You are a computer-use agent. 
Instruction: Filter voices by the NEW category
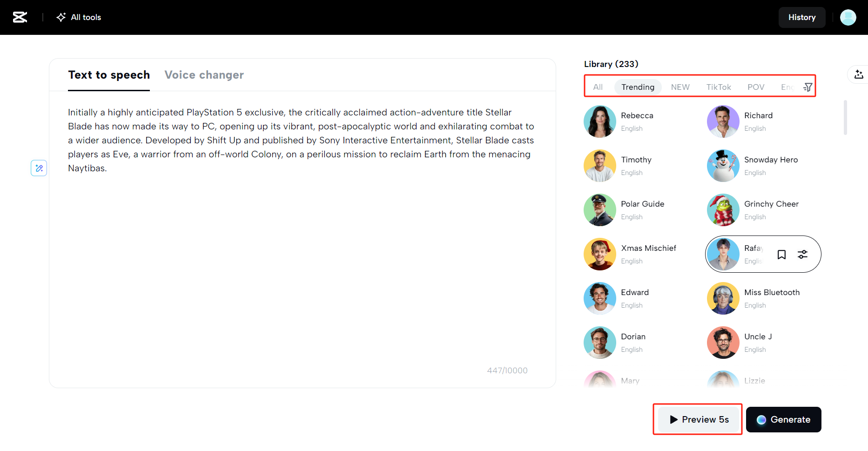680,87
